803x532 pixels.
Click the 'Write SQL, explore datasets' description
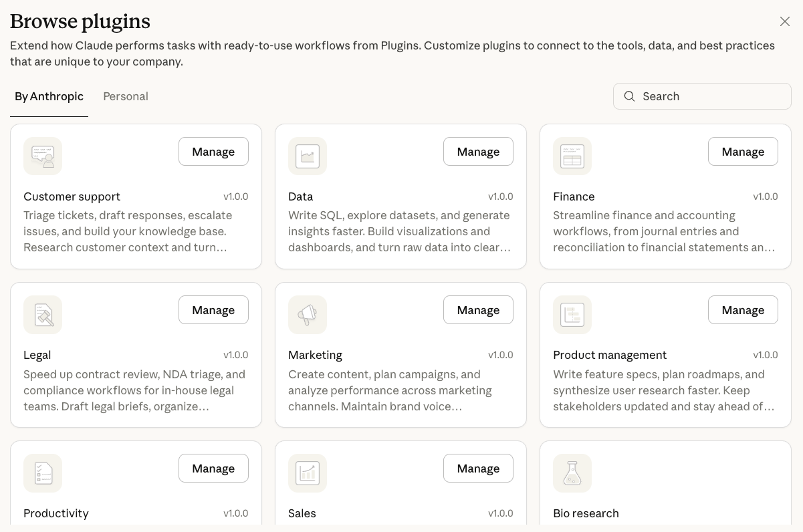click(x=399, y=231)
